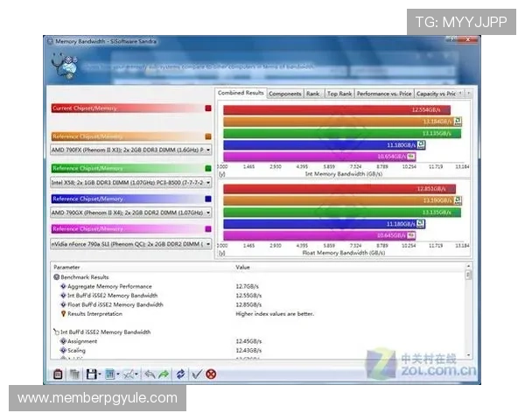This screenshot has height=420, width=525.
Task: Open the table options dropdown arrow
Action: point(118,374)
